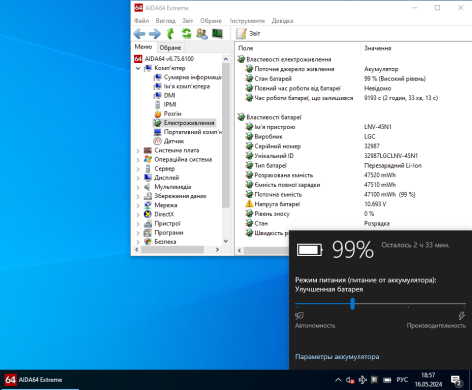
Task: Expand the DirectX tree node
Action: pos(138,215)
